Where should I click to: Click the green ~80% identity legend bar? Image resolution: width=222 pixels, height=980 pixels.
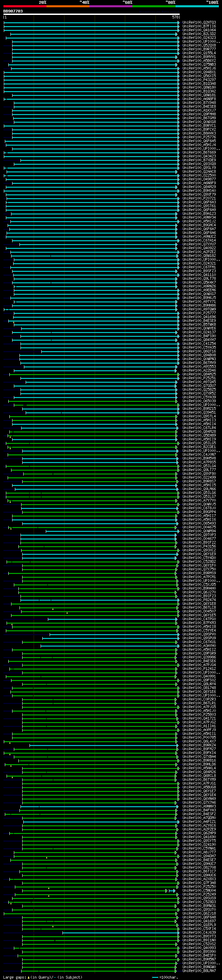[x=154, y=6]
